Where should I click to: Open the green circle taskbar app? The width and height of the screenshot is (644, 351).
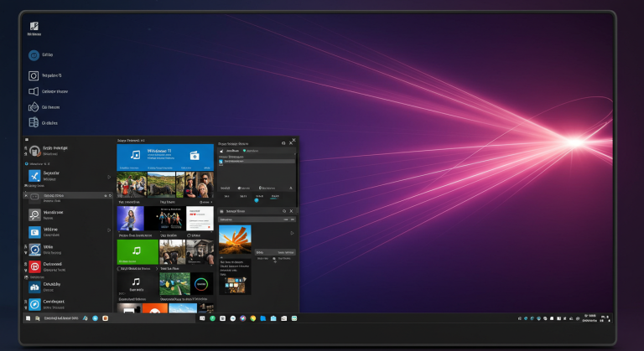pyautogui.click(x=212, y=318)
